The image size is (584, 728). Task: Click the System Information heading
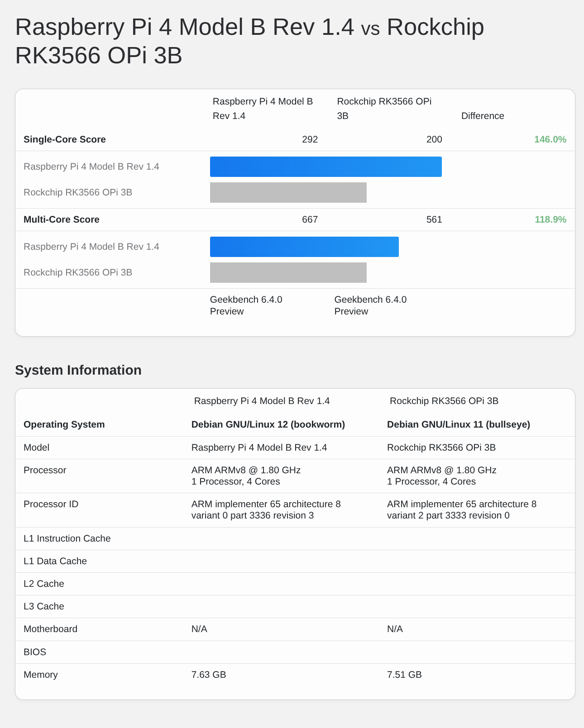(78, 370)
